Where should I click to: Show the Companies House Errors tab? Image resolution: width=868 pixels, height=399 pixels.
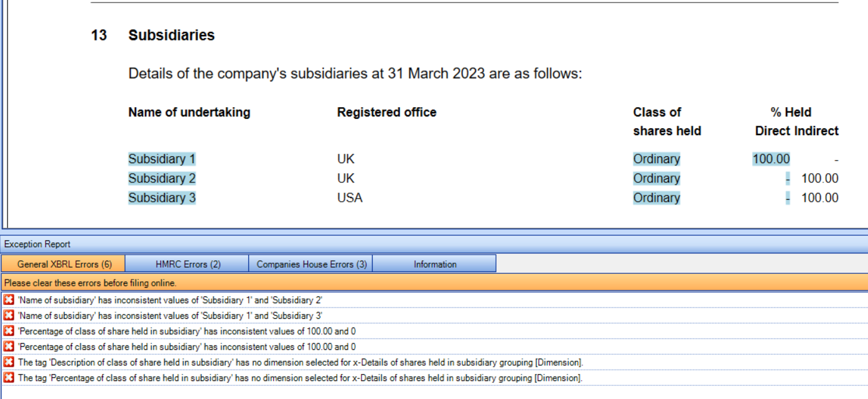tap(311, 264)
